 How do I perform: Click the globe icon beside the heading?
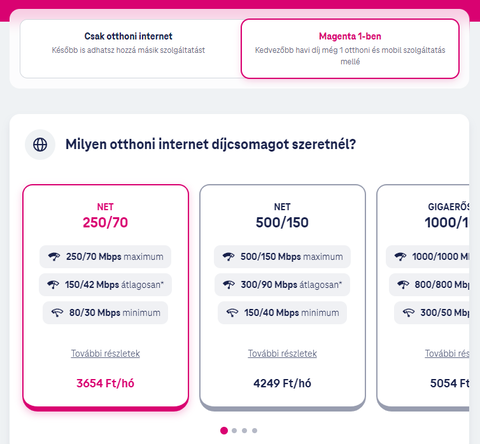click(x=40, y=145)
